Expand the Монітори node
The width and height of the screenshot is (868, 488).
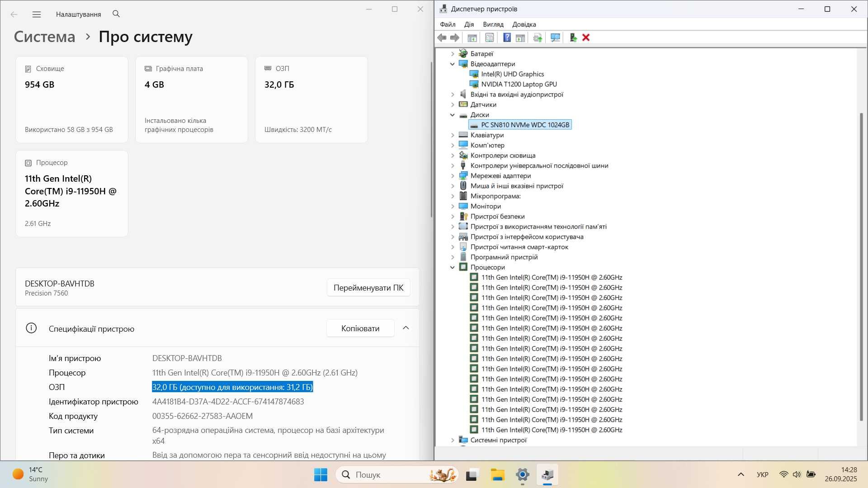453,206
